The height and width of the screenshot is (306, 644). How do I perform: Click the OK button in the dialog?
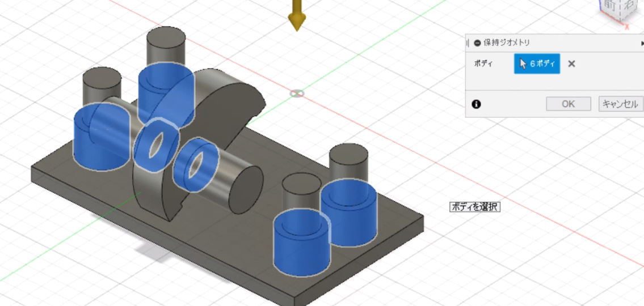(x=569, y=104)
